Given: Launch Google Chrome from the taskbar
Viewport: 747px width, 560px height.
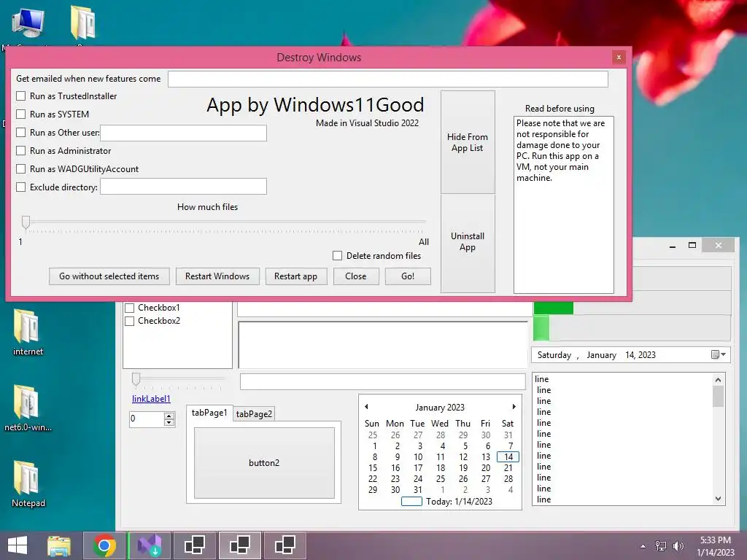Looking at the screenshot, I should pos(104,545).
